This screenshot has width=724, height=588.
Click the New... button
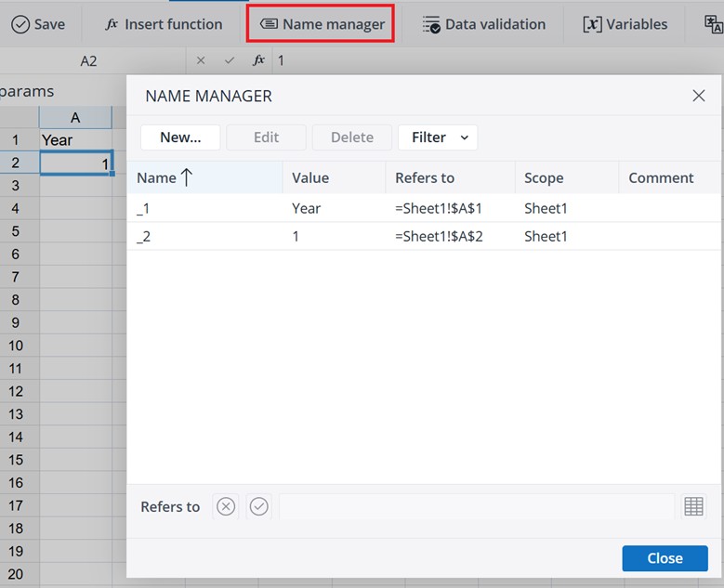[x=180, y=137]
